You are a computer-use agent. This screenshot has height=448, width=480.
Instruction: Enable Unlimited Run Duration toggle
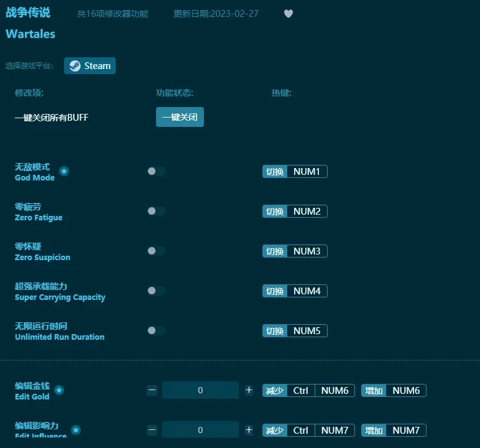156,330
